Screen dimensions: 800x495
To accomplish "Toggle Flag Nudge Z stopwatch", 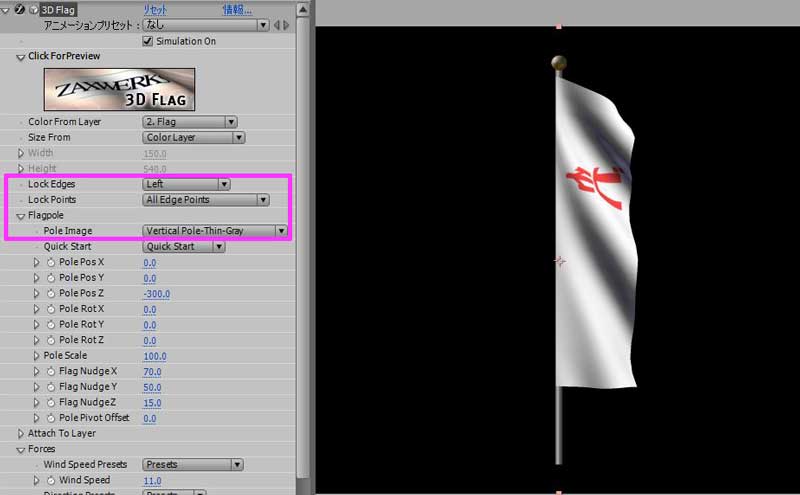I will 51,403.
